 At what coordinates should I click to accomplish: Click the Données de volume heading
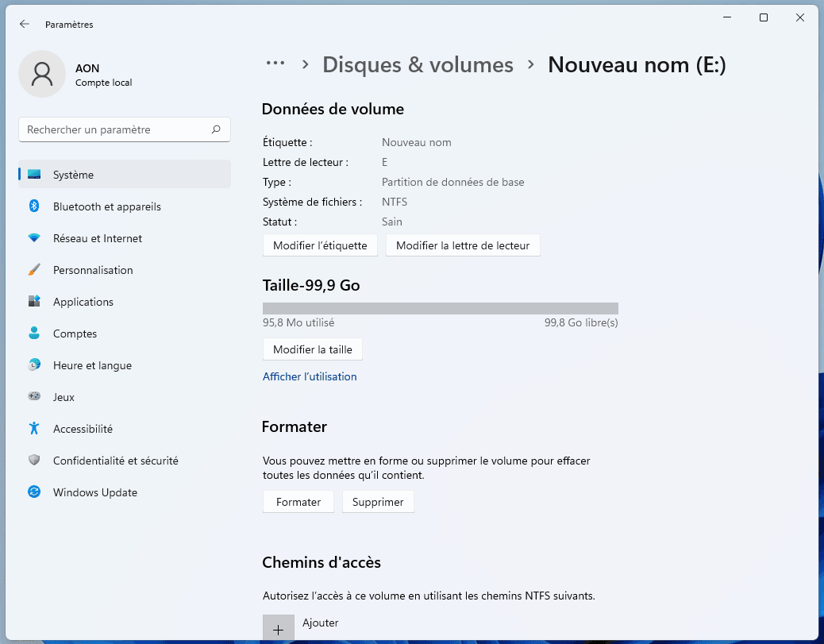333,109
